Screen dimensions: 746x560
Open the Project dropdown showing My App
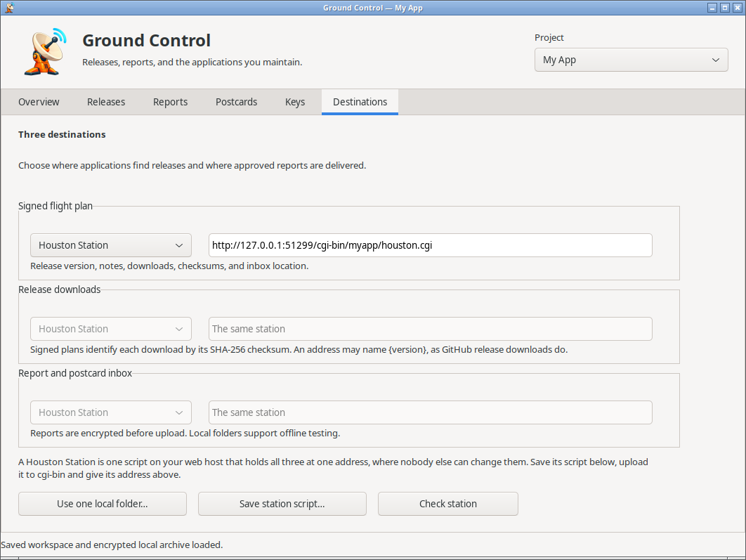(x=632, y=60)
